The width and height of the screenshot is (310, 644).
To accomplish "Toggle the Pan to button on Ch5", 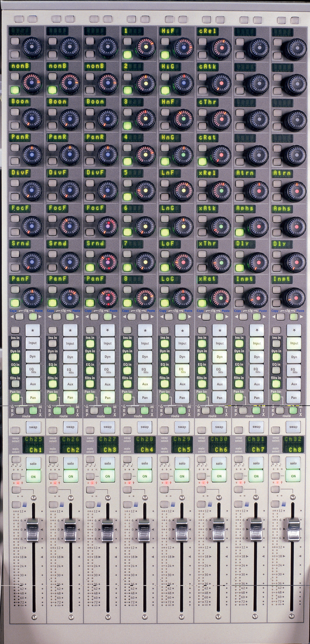I will [x=165, y=397].
